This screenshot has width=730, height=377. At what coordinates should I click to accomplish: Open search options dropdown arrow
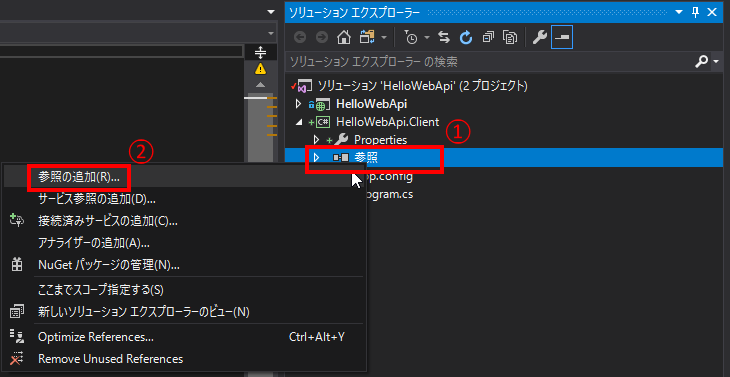click(x=716, y=61)
